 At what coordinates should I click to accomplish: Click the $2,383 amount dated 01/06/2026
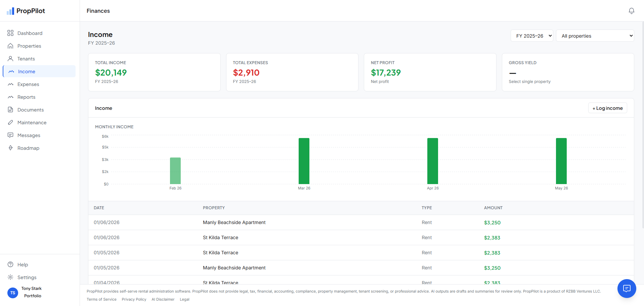point(492,238)
